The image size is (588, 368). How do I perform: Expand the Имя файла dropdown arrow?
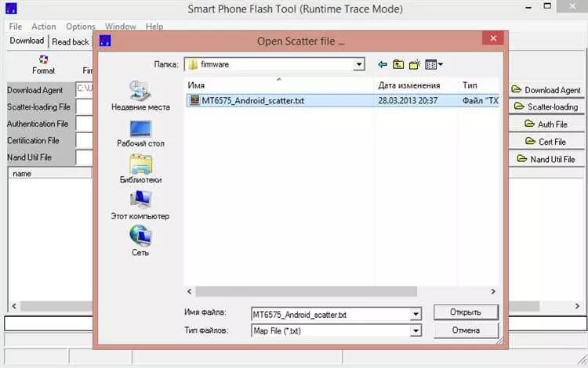point(416,314)
